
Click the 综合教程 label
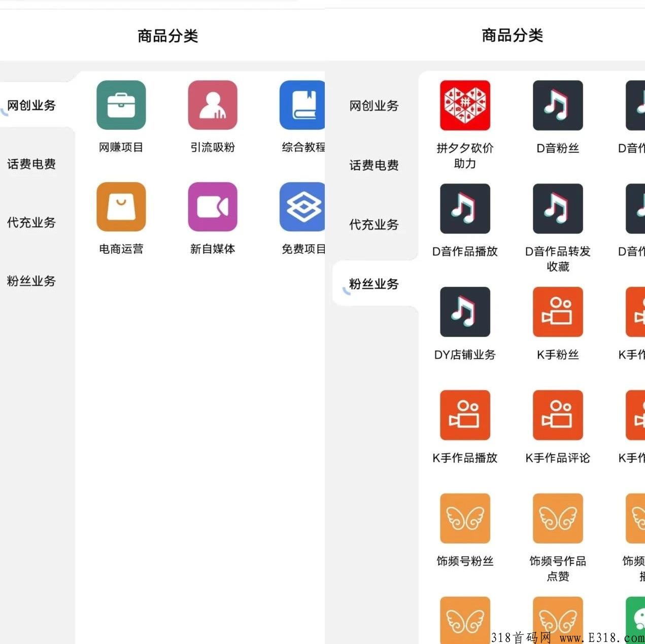(303, 147)
